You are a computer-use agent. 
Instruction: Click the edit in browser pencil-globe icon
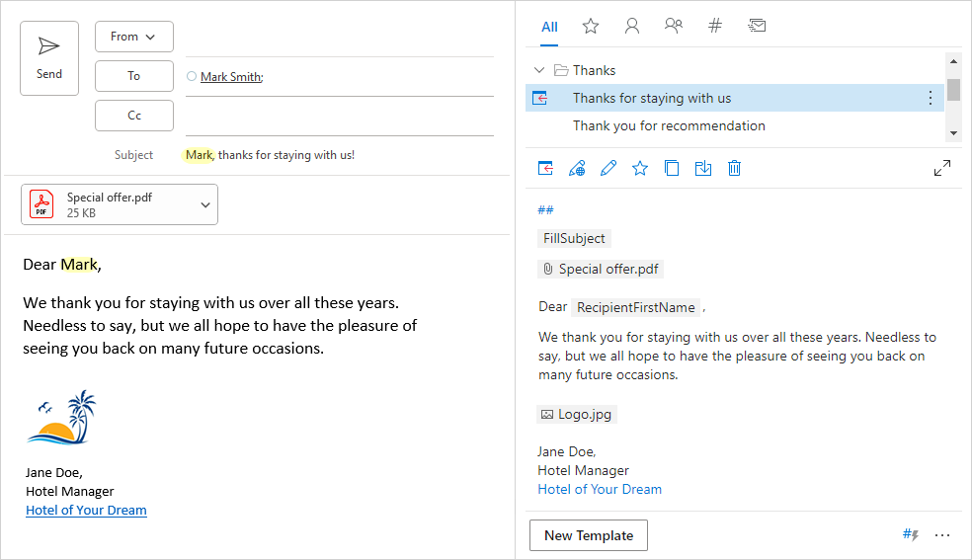[577, 168]
